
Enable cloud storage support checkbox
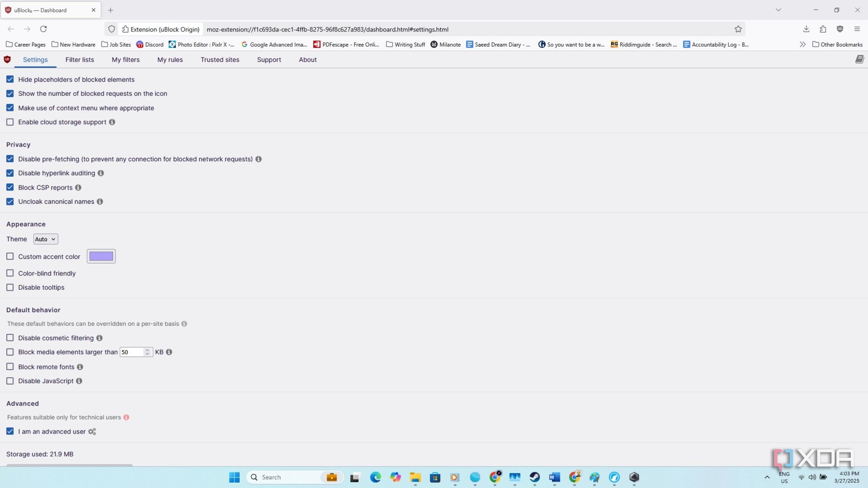point(10,122)
